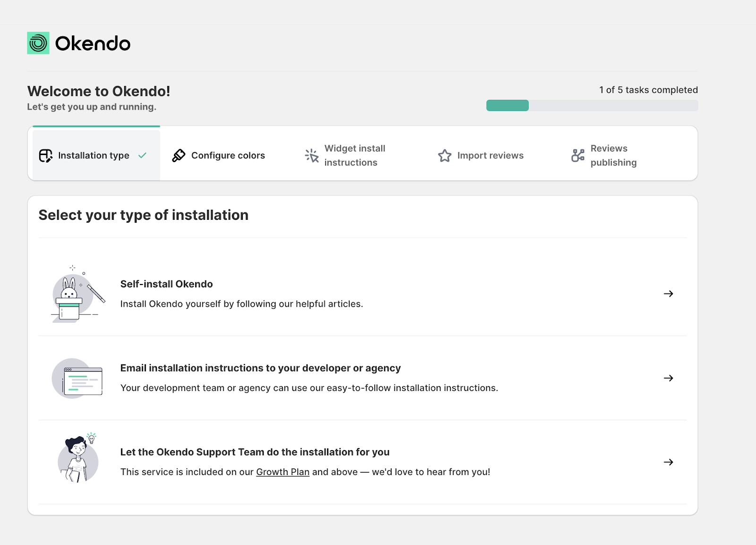Click the Okendo logo icon

coord(38,43)
